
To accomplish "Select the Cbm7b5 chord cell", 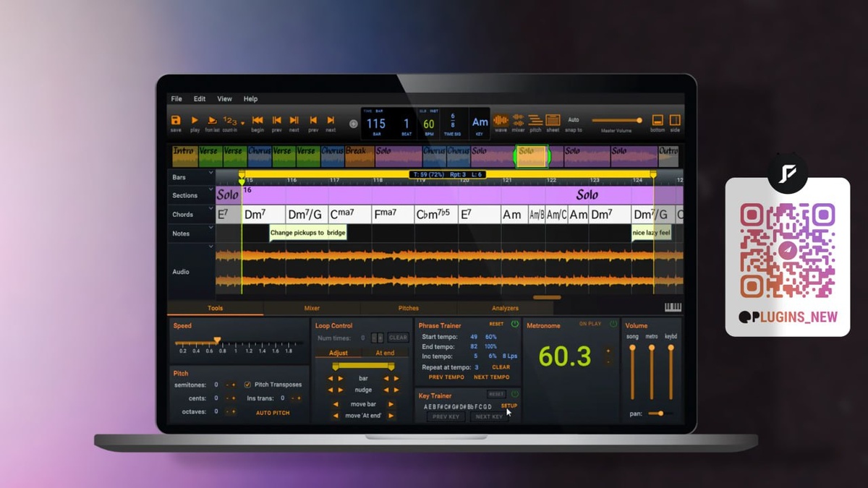I will (436, 215).
